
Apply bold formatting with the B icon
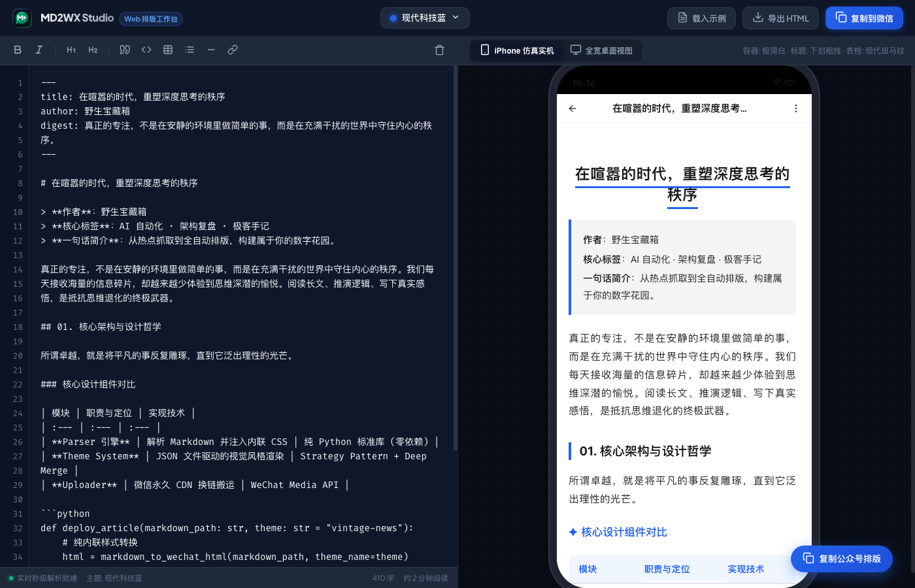click(x=18, y=50)
